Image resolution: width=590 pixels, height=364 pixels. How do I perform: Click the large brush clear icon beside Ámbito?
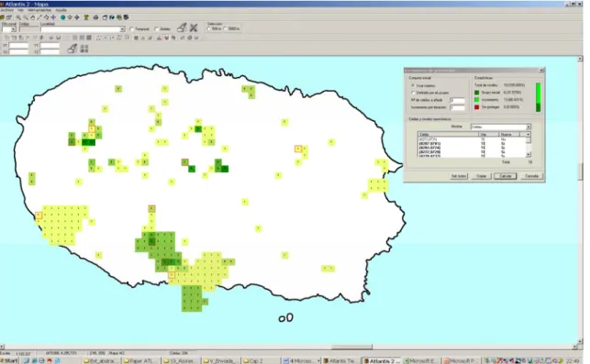pos(182,28)
